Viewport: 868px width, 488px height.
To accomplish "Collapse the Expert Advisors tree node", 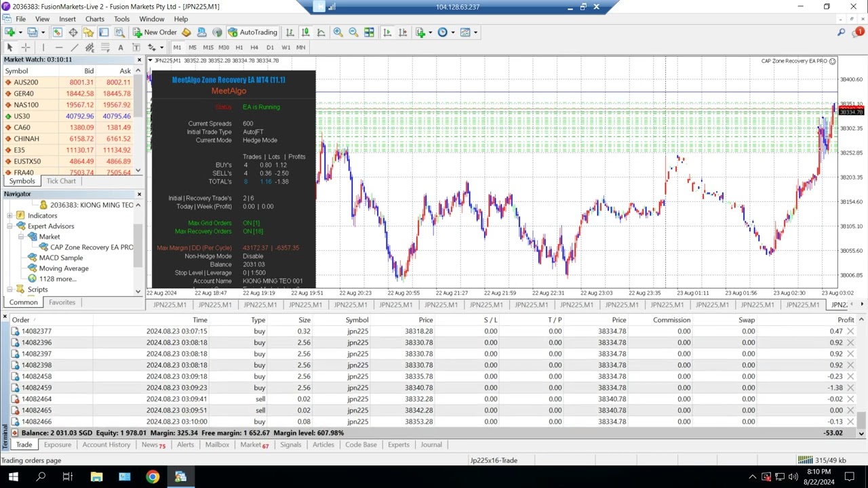I will point(10,226).
